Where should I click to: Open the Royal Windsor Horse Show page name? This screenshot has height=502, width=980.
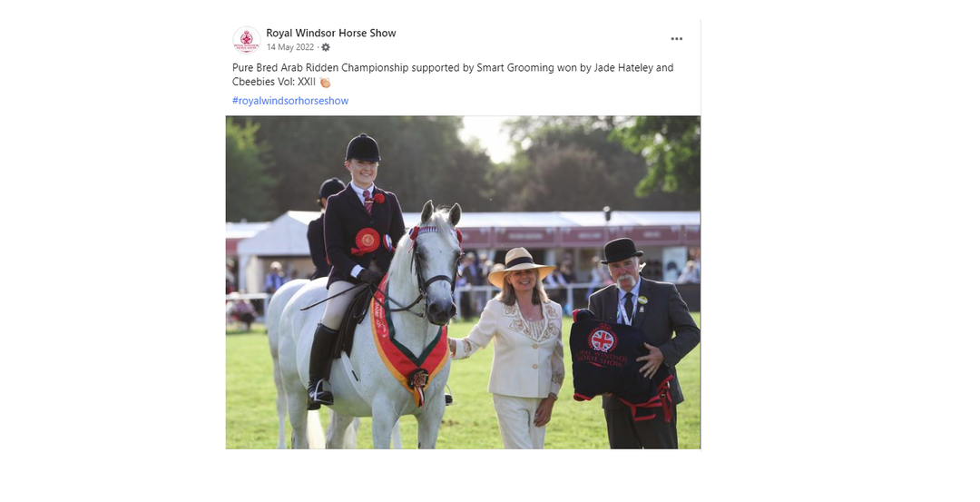coord(330,33)
